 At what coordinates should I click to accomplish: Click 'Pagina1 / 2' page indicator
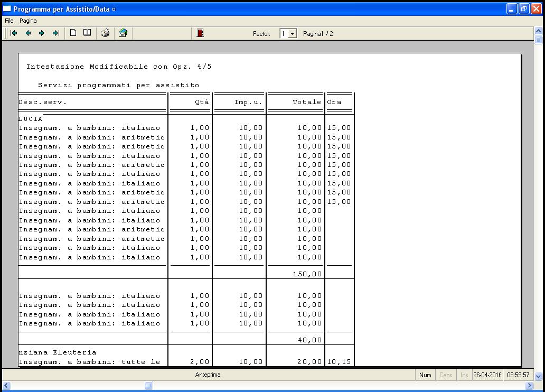pos(318,34)
